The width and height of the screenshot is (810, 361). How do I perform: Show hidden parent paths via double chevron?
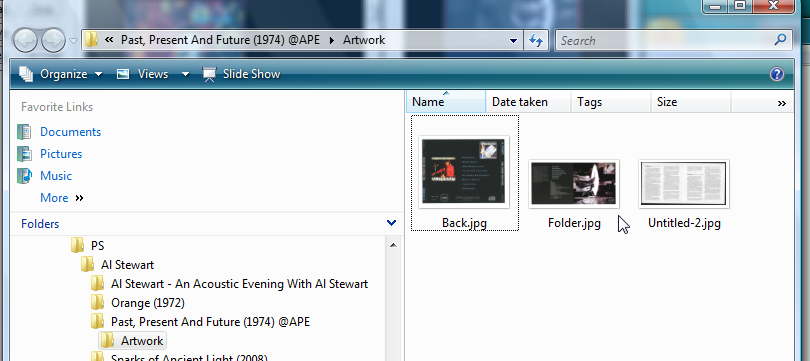(x=109, y=40)
